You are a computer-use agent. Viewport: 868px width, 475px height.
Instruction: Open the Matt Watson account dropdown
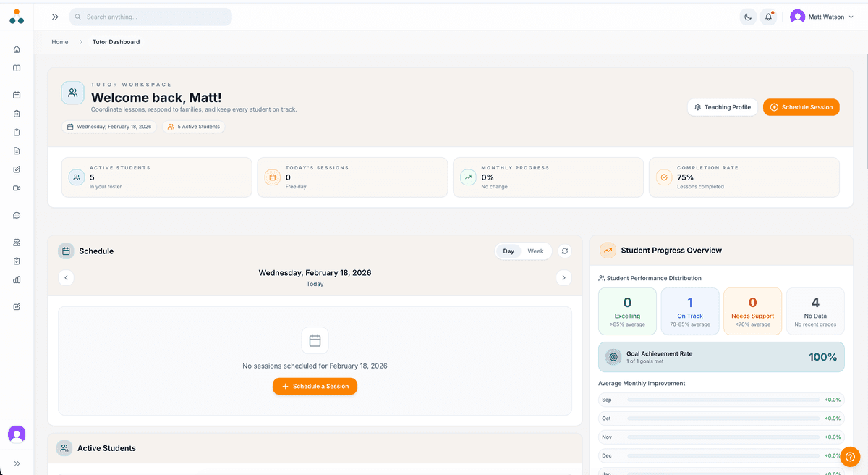pos(821,16)
